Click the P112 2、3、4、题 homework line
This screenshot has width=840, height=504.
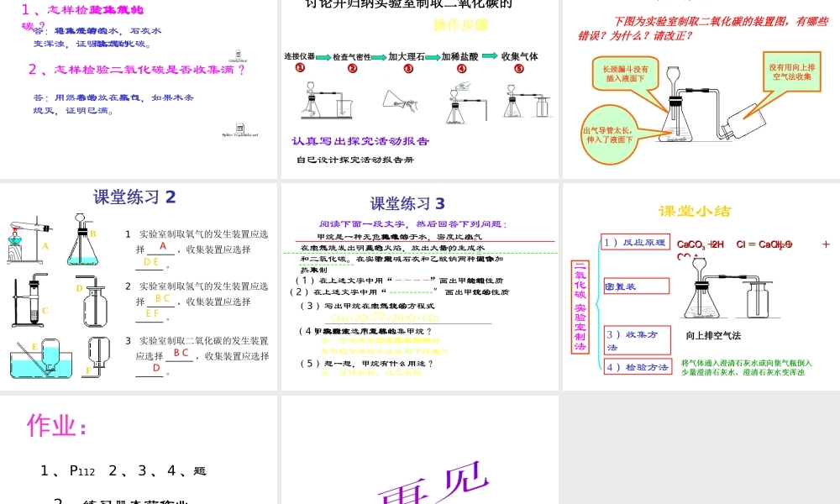tap(123, 471)
